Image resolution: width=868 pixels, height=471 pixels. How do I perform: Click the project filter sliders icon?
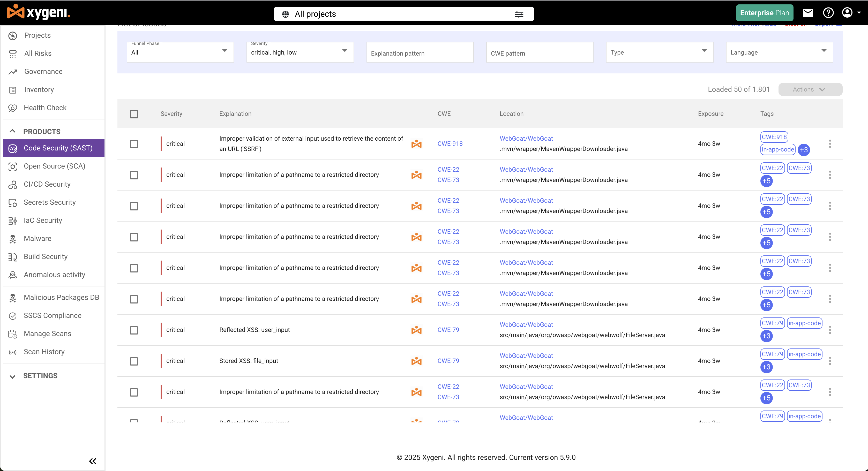tap(519, 14)
